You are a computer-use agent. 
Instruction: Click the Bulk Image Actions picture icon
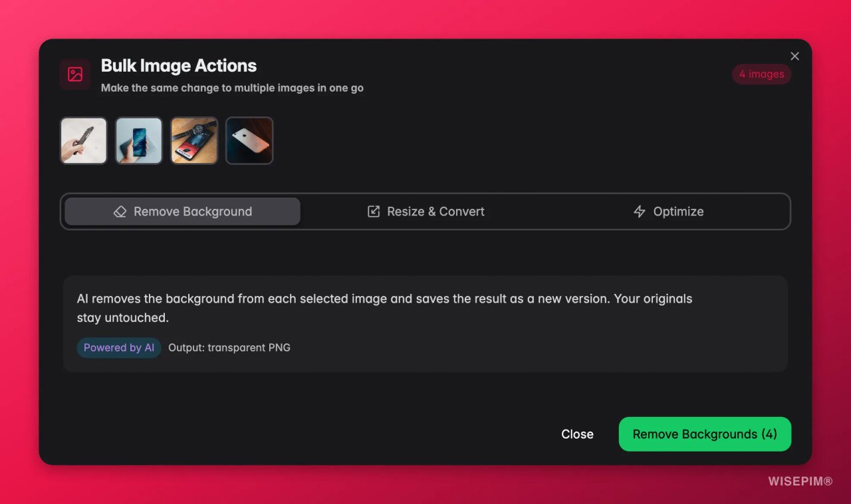(75, 74)
